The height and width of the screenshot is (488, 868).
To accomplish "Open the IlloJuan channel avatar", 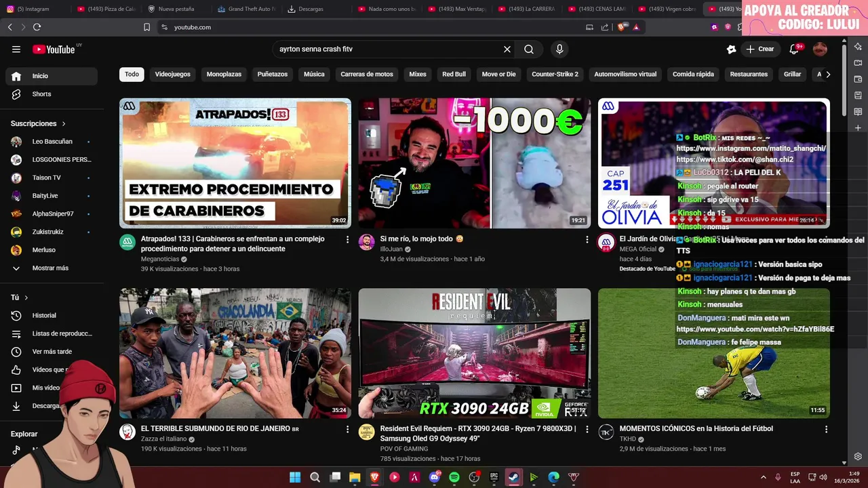I will point(367,242).
